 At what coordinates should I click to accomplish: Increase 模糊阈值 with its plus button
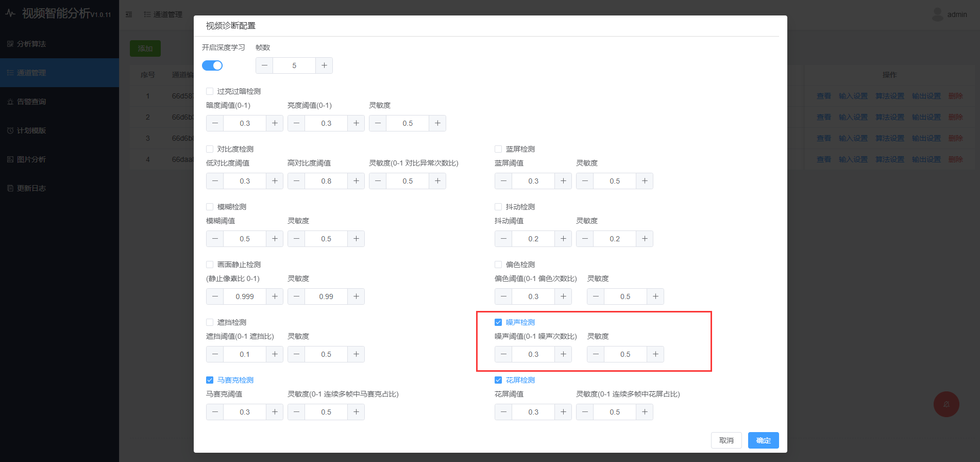pos(275,239)
